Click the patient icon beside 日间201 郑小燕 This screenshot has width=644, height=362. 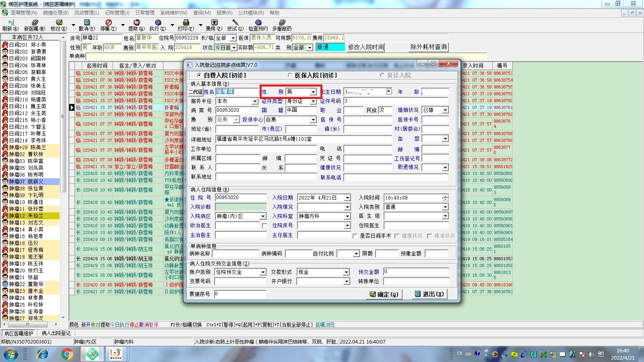coord(5,45)
